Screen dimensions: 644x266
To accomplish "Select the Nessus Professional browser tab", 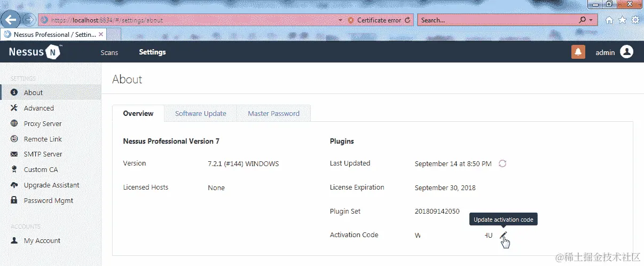I will click(53, 34).
